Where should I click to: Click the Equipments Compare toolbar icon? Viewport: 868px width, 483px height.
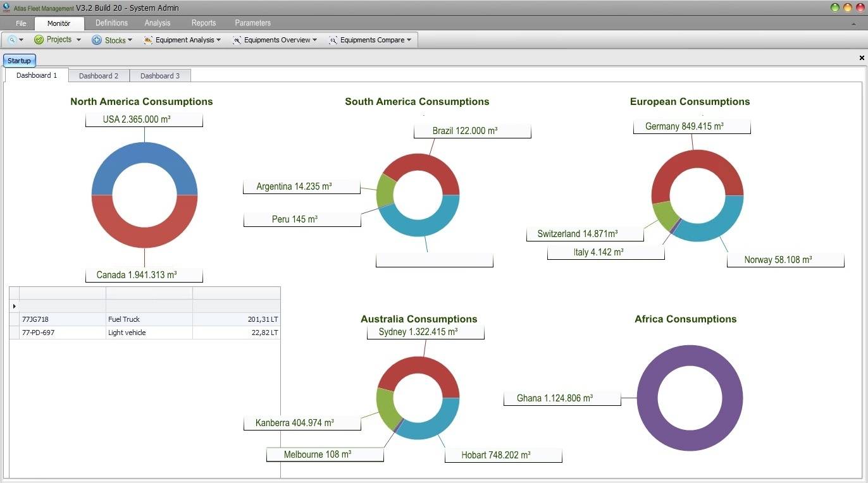click(x=333, y=40)
